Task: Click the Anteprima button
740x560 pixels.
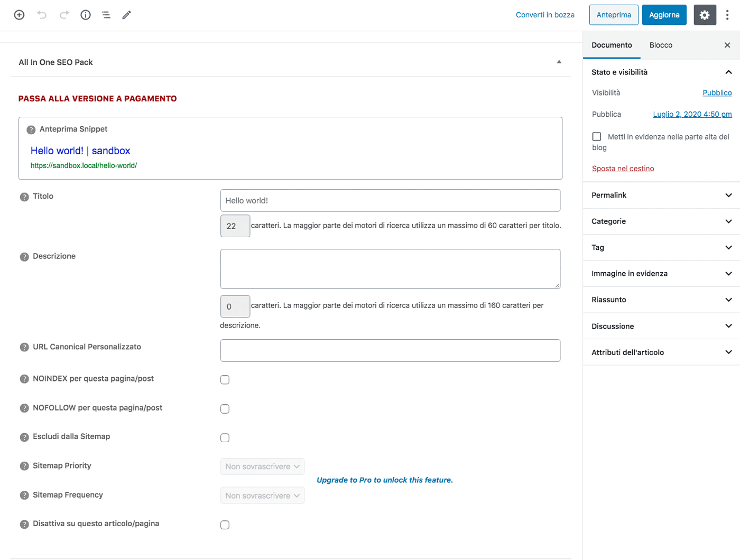Action: coord(614,15)
